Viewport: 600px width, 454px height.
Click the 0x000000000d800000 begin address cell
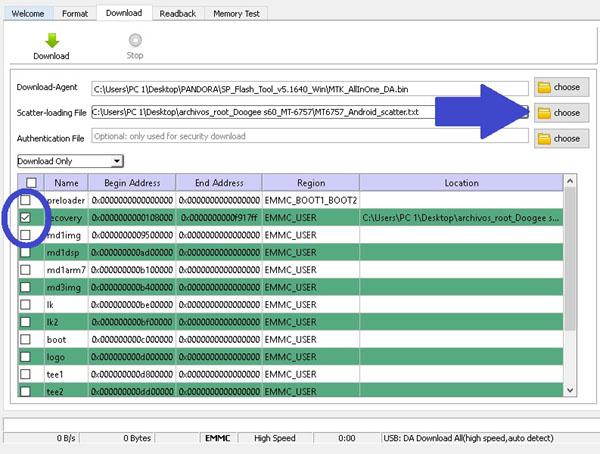click(x=132, y=374)
